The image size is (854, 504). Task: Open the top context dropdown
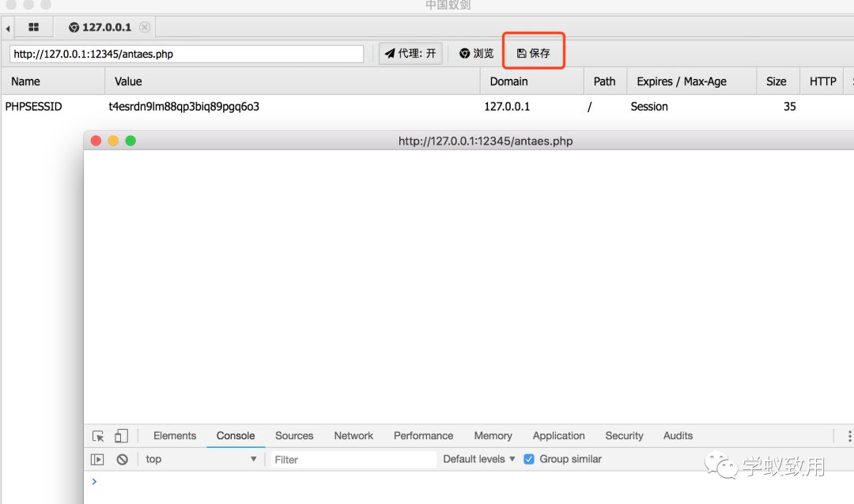[x=201, y=460]
